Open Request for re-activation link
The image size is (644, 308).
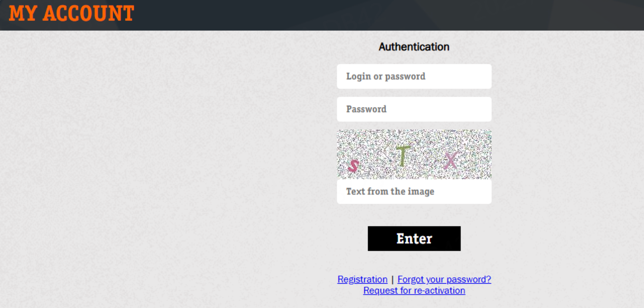(x=414, y=290)
